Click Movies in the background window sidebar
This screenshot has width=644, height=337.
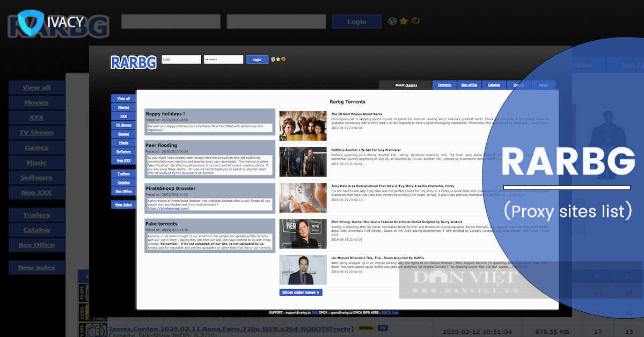coord(36,102)
